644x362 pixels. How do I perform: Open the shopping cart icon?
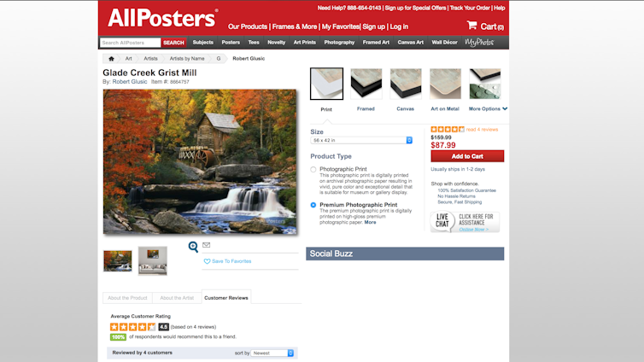coord(471,26)
